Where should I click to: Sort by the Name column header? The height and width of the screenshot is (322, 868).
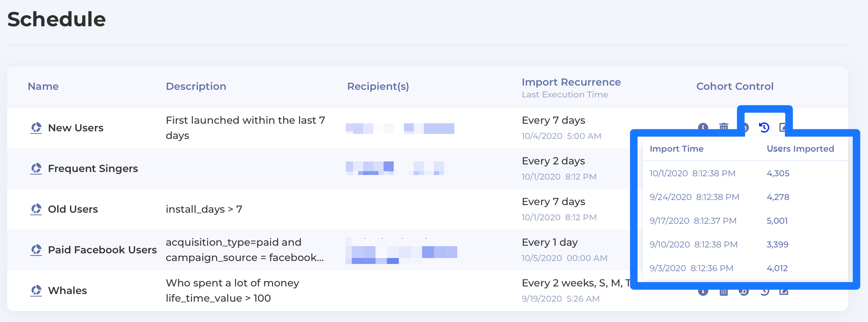pos(43,86)
